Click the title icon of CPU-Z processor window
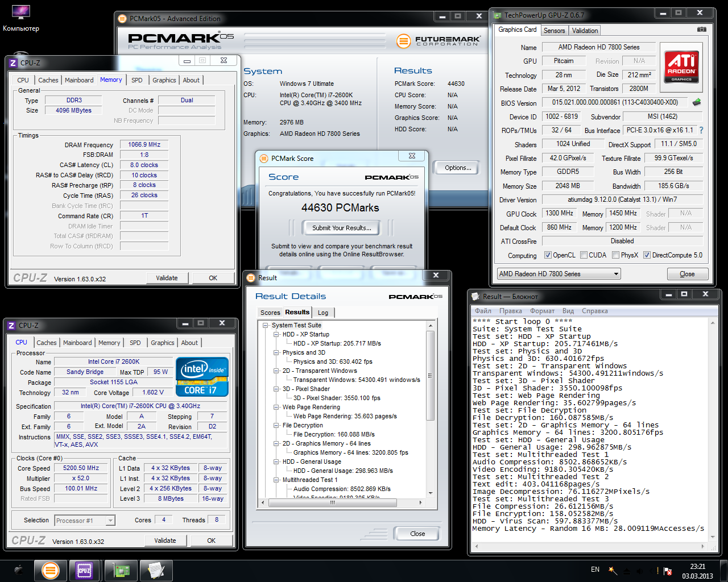 click(x=11, y=326)
